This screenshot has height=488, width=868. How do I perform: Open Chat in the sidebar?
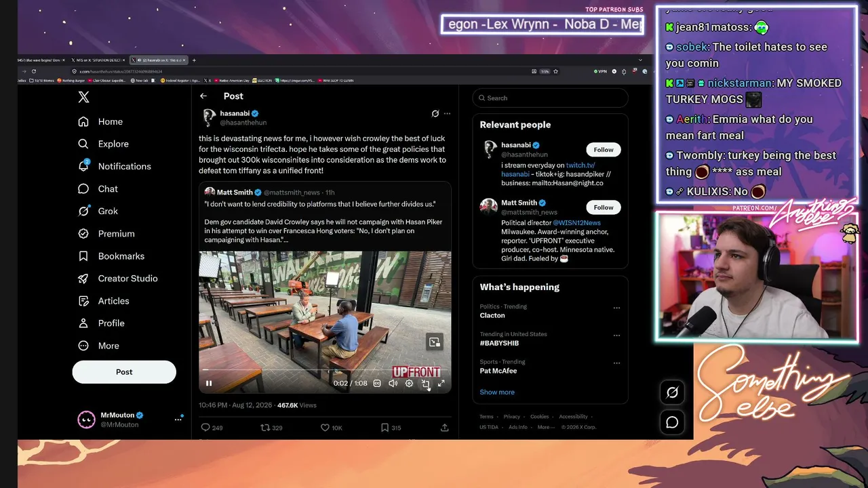point(98,188)
